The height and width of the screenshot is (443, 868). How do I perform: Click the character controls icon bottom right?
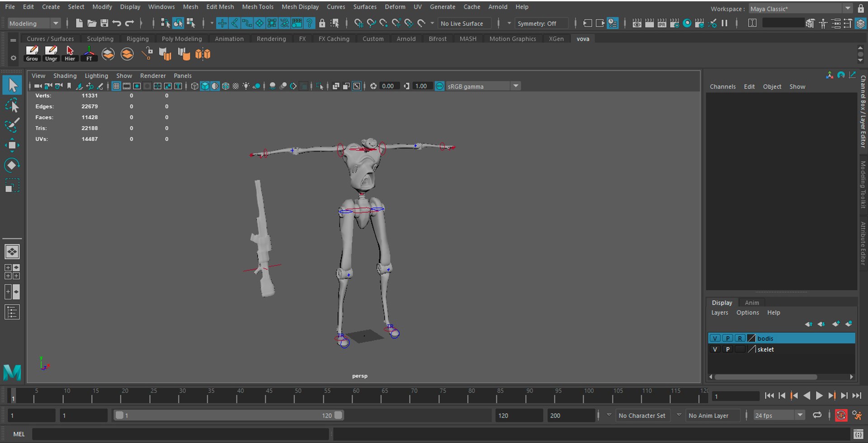tap(857, 415)
